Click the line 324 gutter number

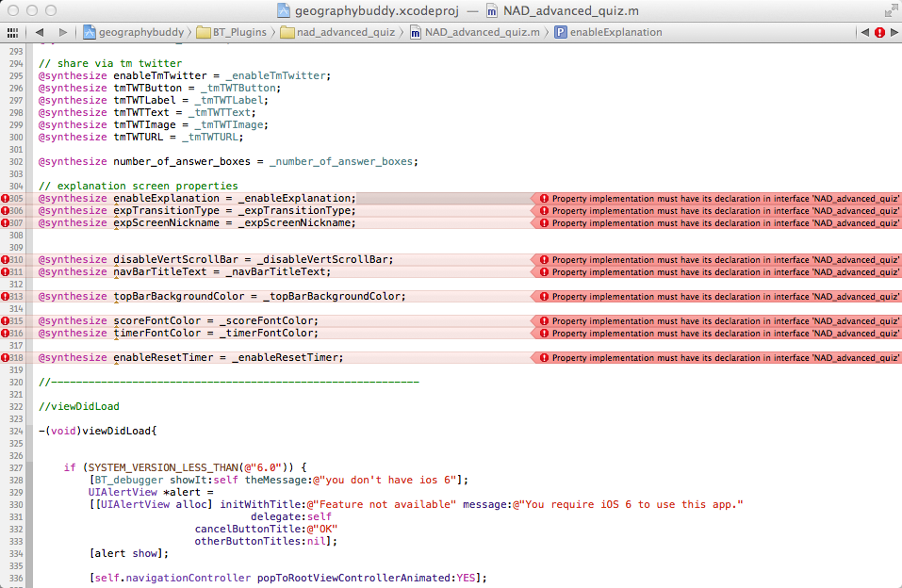click(16, 432)
